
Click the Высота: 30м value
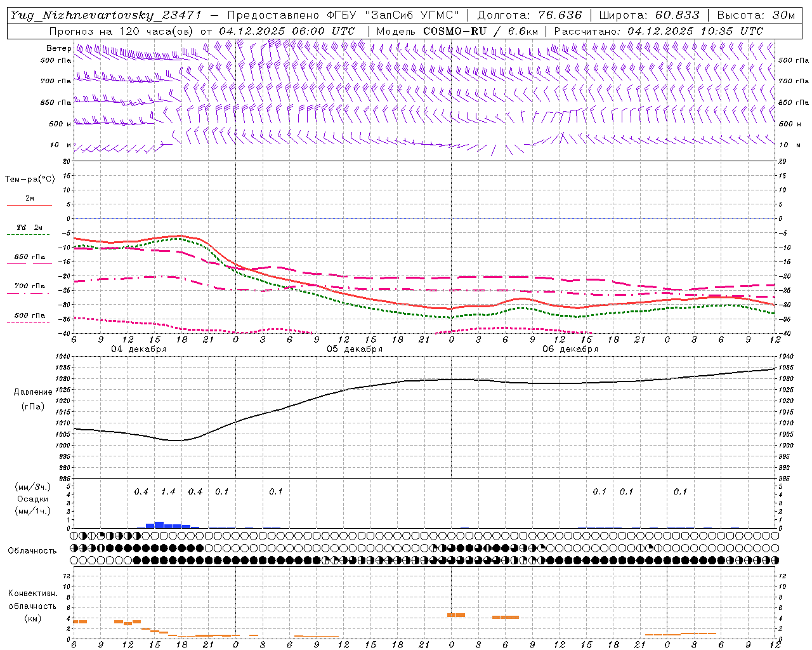[x=756, y=15]
